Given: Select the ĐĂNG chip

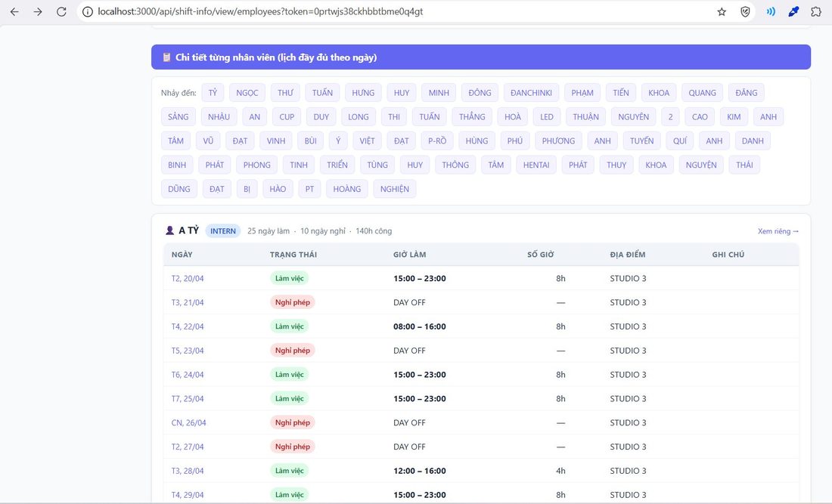Looking at the screenshot, I should [x=747, y=93].
